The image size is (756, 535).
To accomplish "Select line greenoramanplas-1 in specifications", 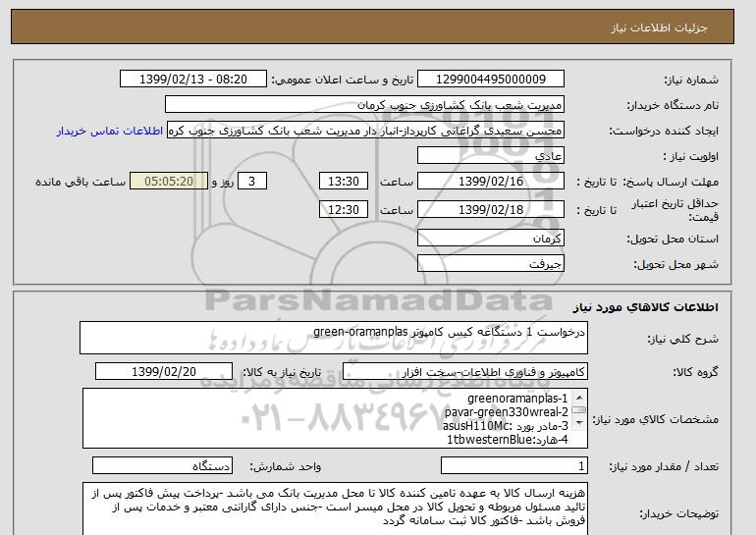I will point(517,399).
